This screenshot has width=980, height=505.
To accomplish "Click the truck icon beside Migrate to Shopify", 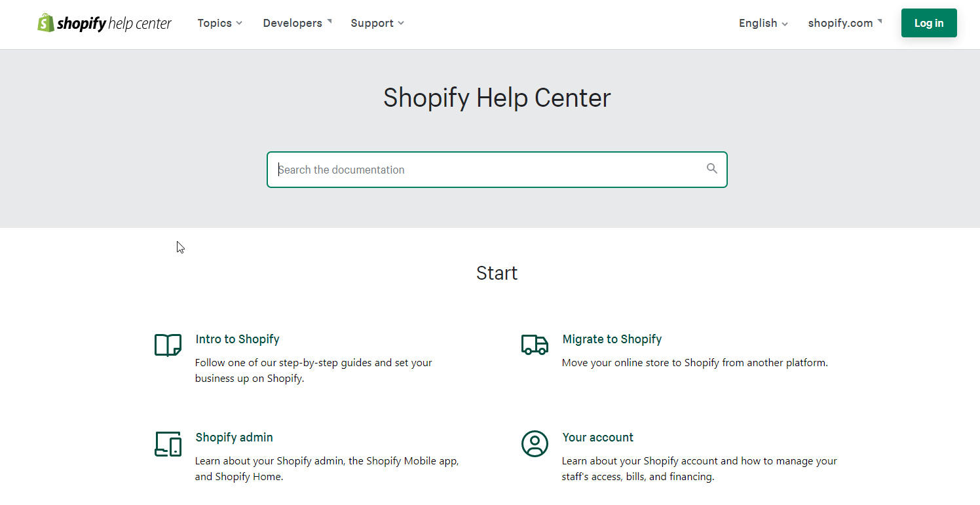I will click(535, 345).
